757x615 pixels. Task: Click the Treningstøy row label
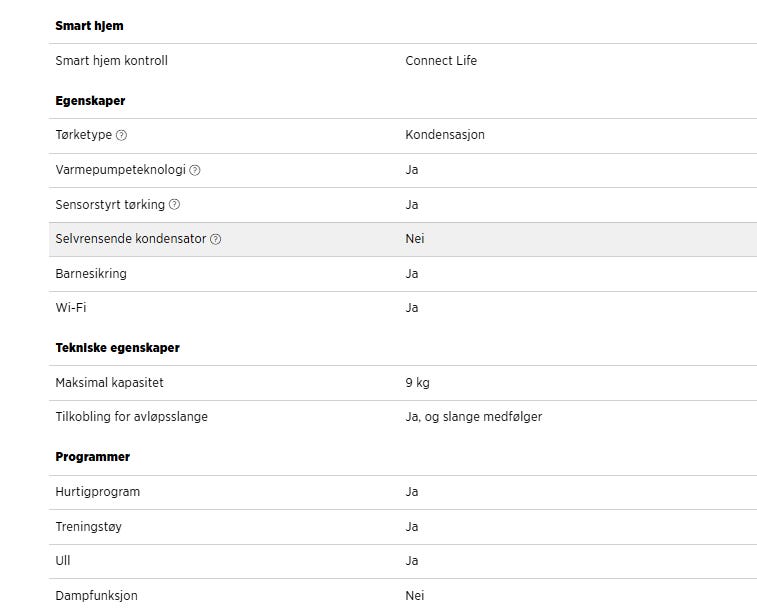(88, 527)
